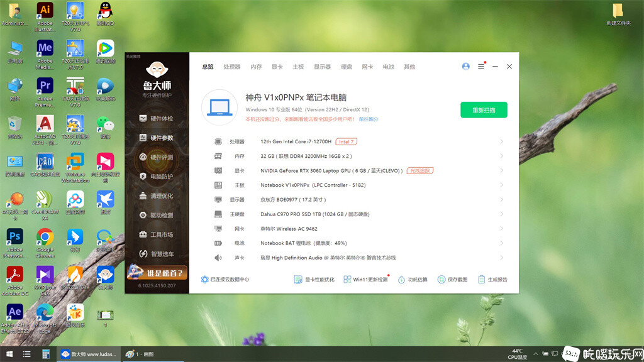Select the Google Chrome desktop icon
The width and height of the screenshot is (644, 362).
45,243
